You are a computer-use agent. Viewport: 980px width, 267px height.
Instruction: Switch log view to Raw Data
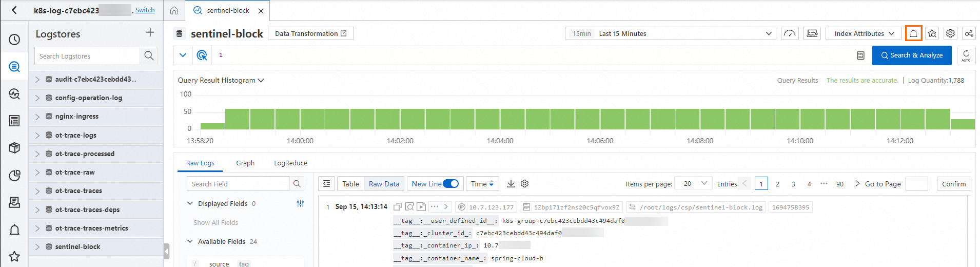point(384,184)
